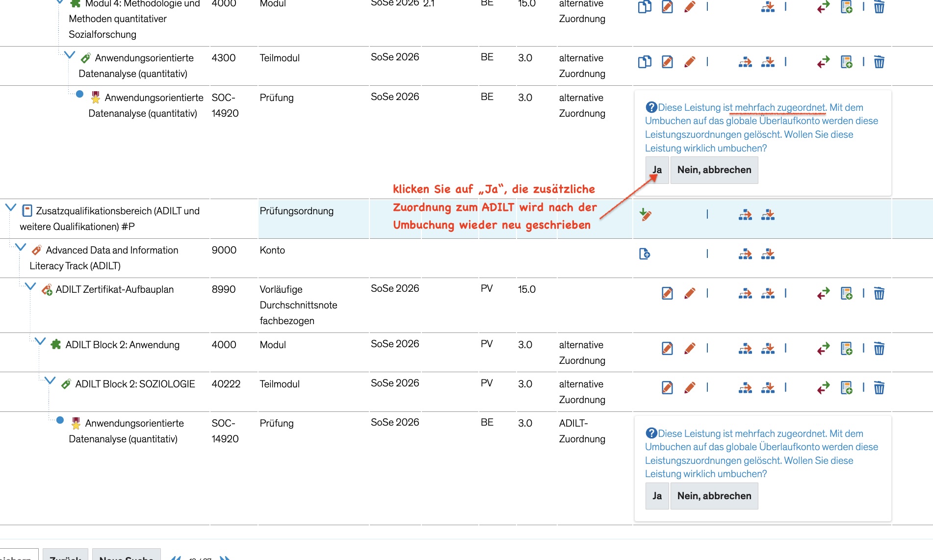
Task: Click the Zusatzqualifikationsbereich (ADILT und weitere Qualifikationen) #P entry
Action: [x=109, y=219]
